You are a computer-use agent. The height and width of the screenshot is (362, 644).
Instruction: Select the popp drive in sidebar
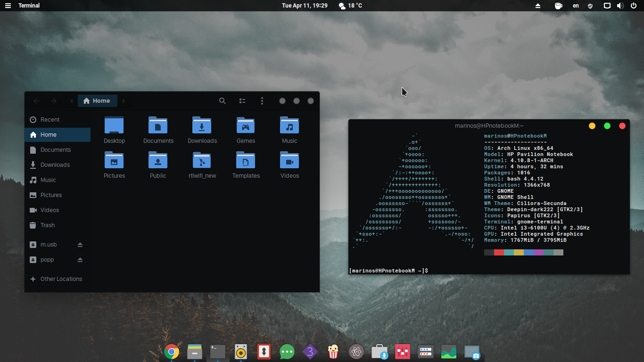click(x=58, y=260)
